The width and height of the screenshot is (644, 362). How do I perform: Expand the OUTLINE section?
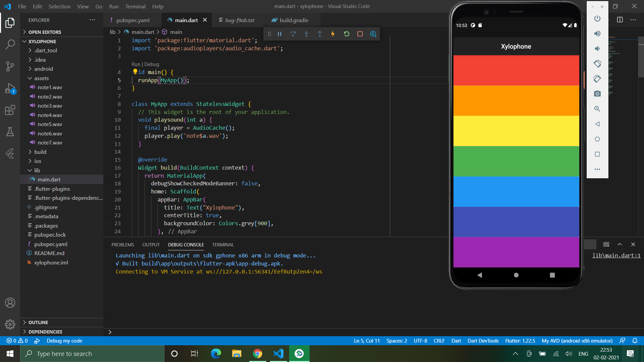click(x=38, y=322)
